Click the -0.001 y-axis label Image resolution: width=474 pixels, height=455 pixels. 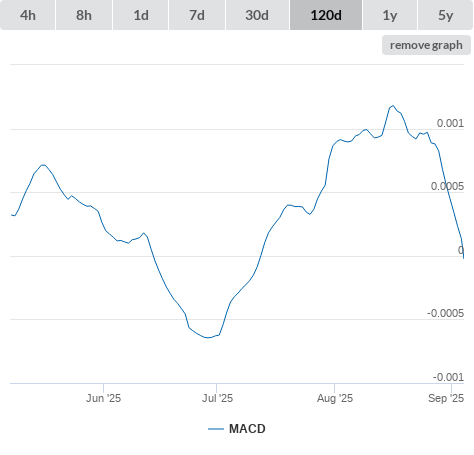tap(448, 377)
